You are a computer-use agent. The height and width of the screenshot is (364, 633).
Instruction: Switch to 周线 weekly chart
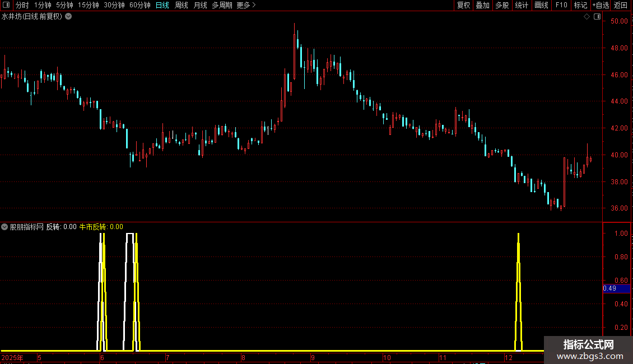coord(181,5)
